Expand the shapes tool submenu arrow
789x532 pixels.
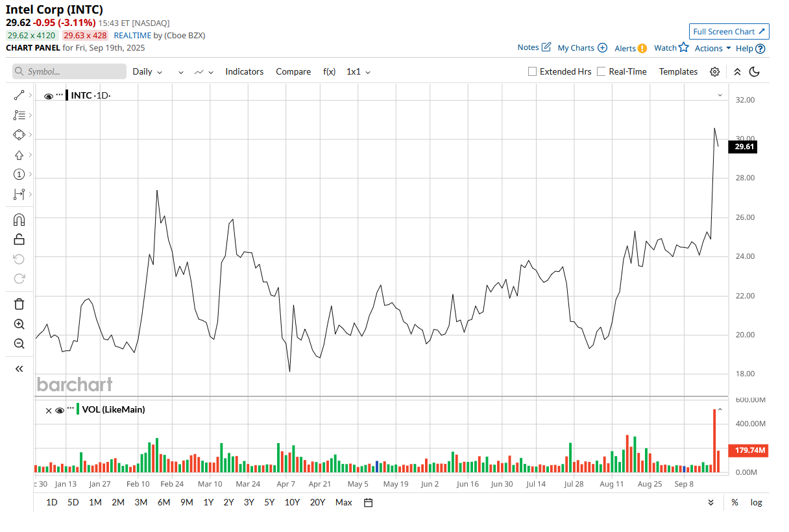[x=30, y=135]
